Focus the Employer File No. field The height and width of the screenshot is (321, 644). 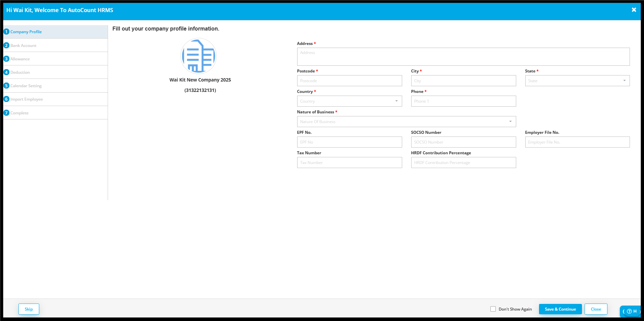pyautogui.click(x=577, y=142)
